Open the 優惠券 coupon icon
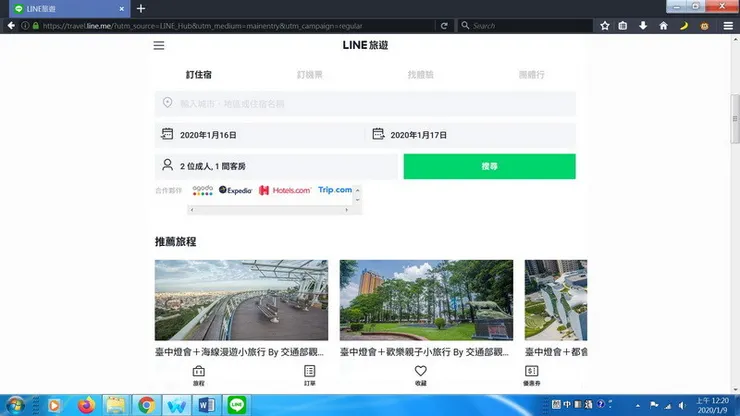The image size is (740, 416). [x=531, y=375]
